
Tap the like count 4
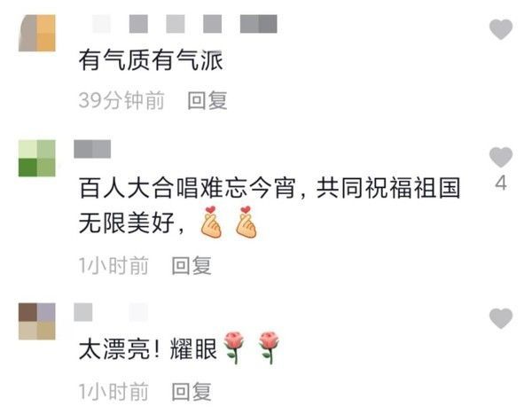coord(501,183)
